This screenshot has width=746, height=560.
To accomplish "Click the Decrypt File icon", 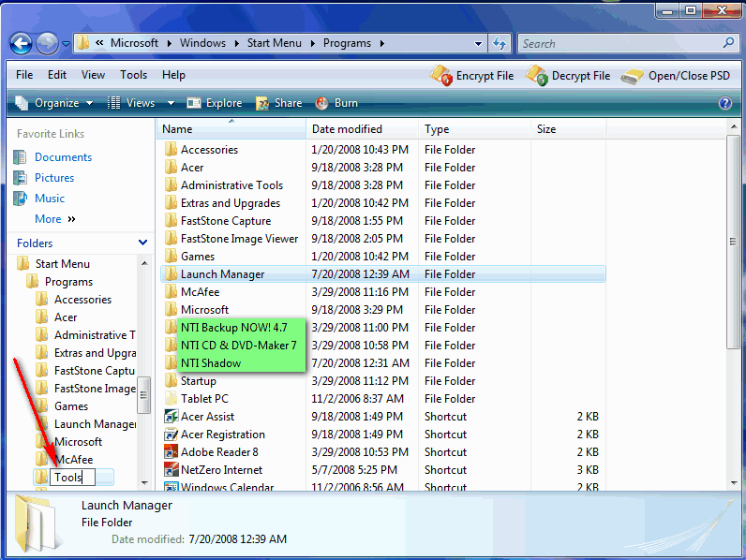I will click(538, 76).
